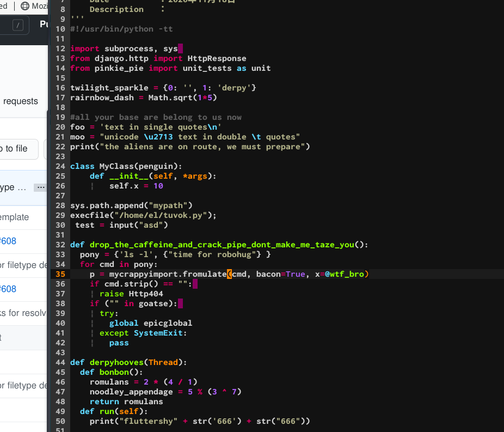
Task: Open the lower #608 link
Action: (x=9, y=289)
